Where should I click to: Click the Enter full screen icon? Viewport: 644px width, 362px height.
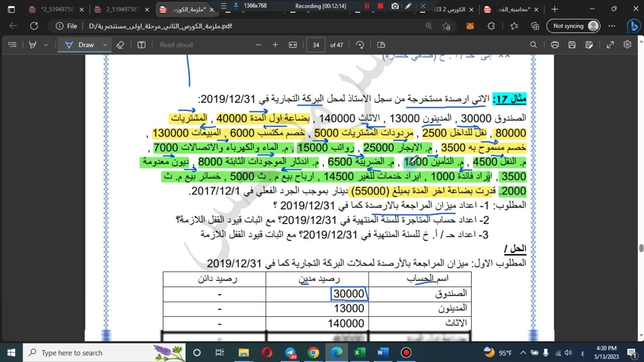click(x=610, y=45)
